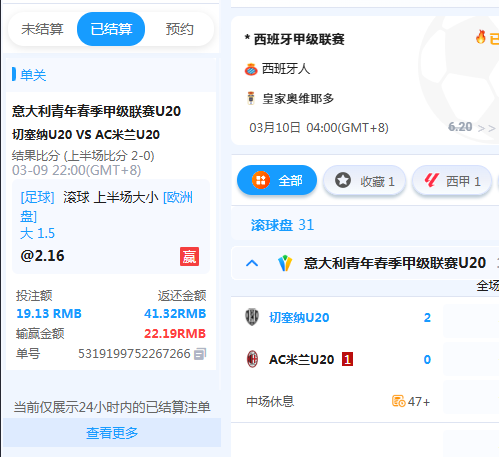Viewport: 499px width, 457px height.
Task: Click 19.13 RMB stake amount
Action: point(49,314)
